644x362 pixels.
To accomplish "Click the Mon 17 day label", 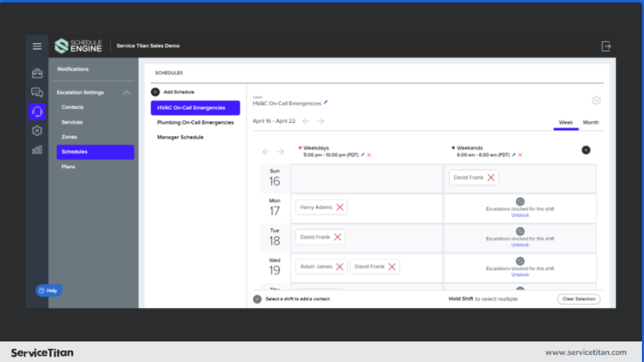I will click(274, 208).
